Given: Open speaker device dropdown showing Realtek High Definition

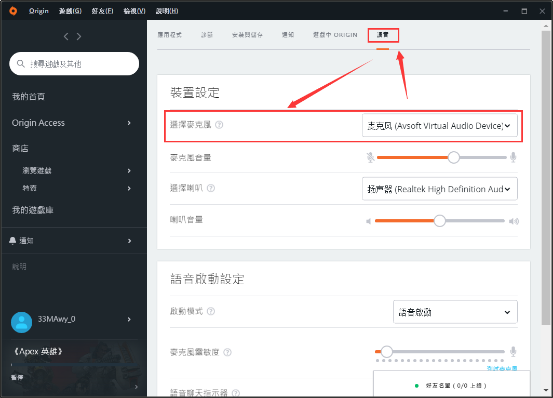Looking at the screenshot, I should tap(440, 189).
